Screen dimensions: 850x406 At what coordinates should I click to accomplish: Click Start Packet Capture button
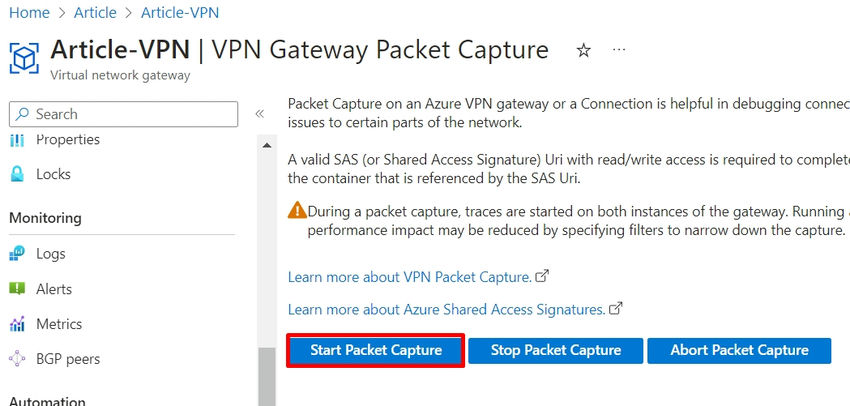click(376, 350)
